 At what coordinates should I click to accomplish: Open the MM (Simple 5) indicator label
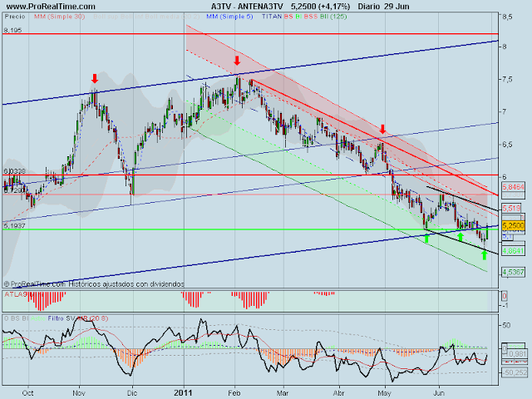(229, 17)
